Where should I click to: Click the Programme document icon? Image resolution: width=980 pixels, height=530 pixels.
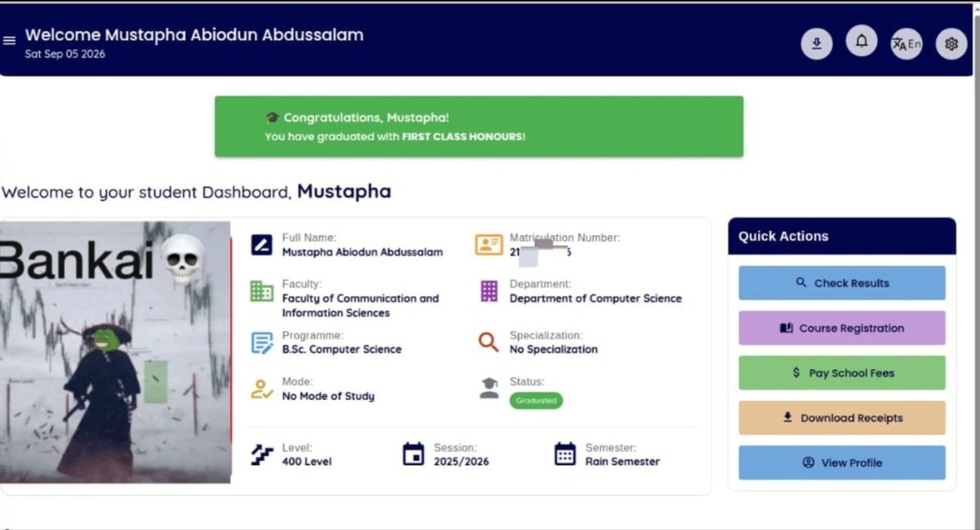(x=261, y=342)
